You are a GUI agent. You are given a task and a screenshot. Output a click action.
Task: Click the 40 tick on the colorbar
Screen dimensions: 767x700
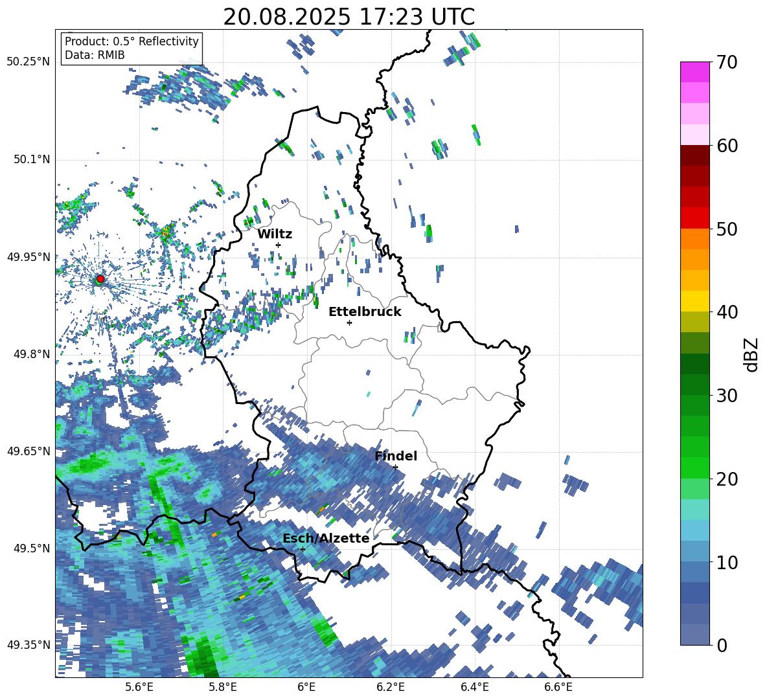(726, 312)
